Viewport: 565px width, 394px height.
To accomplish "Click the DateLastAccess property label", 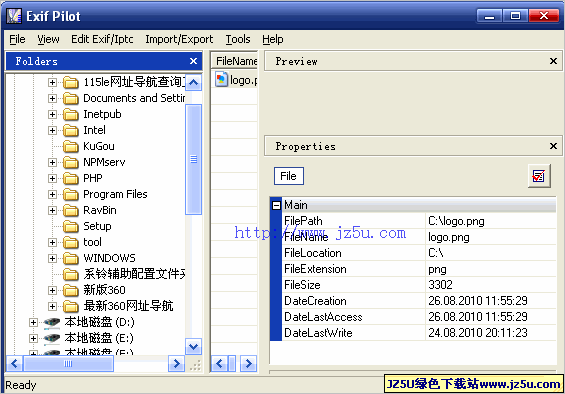I will click(x=323, y=317).
